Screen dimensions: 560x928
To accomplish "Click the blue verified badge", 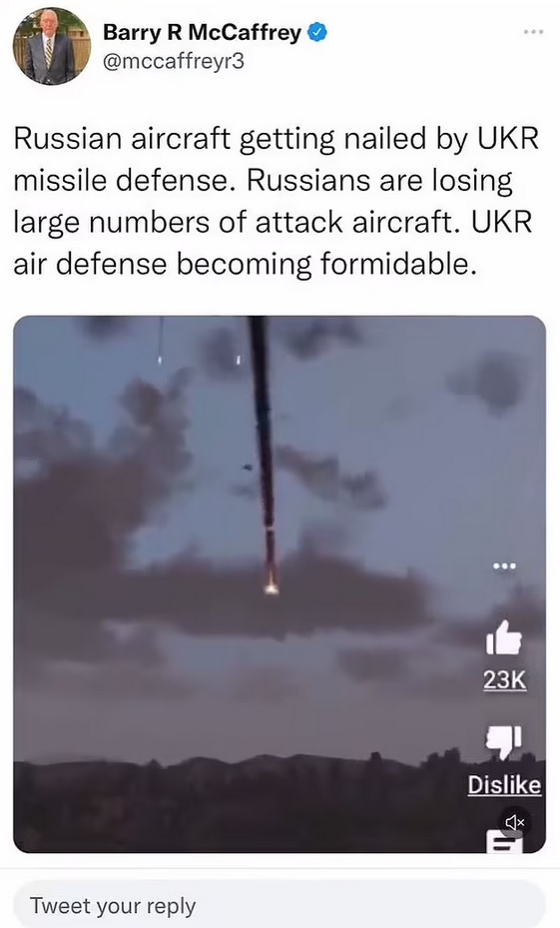I will click(x=317, y=32).
